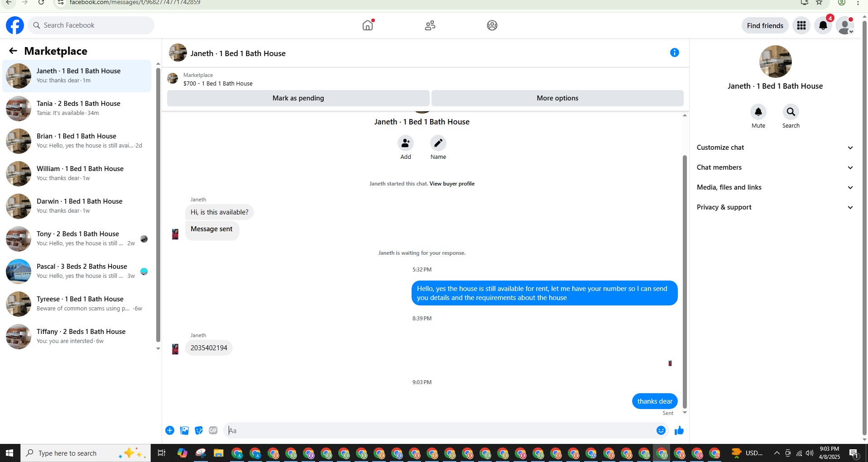Open William 1 Bed 1 Bath House chat
This screenshot has width=868, height=462.
click(x=77, y=174)
